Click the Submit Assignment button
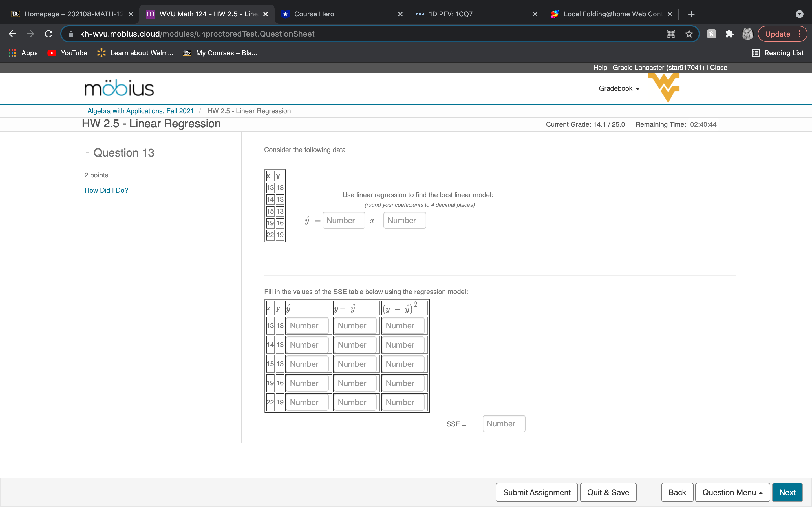This screenshot has width=812, height=507. (x=537, y=492)
